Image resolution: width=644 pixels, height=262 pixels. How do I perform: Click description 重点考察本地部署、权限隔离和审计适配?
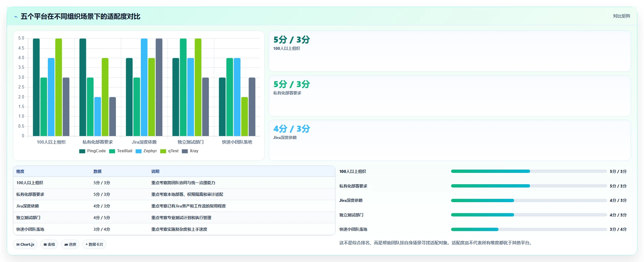pos(187,195)
